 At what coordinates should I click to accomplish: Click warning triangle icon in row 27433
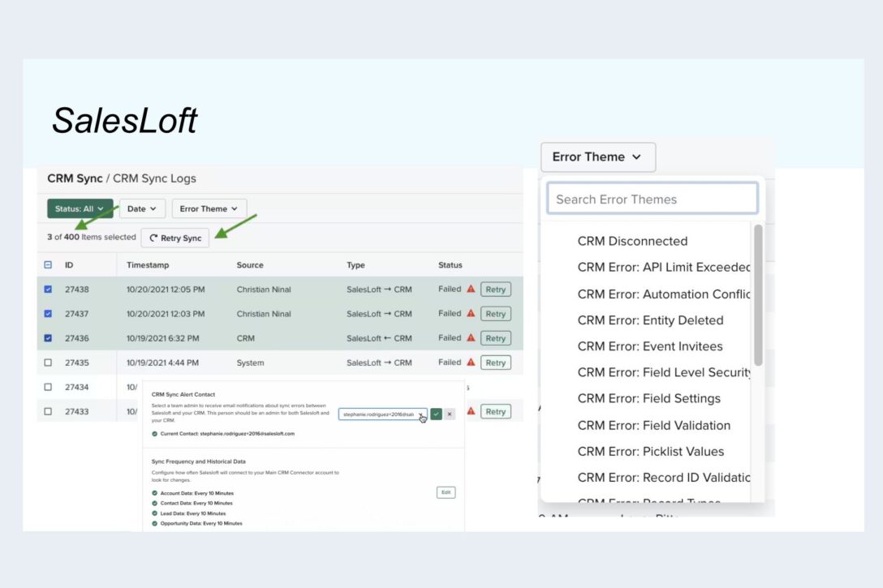point(471,410)
